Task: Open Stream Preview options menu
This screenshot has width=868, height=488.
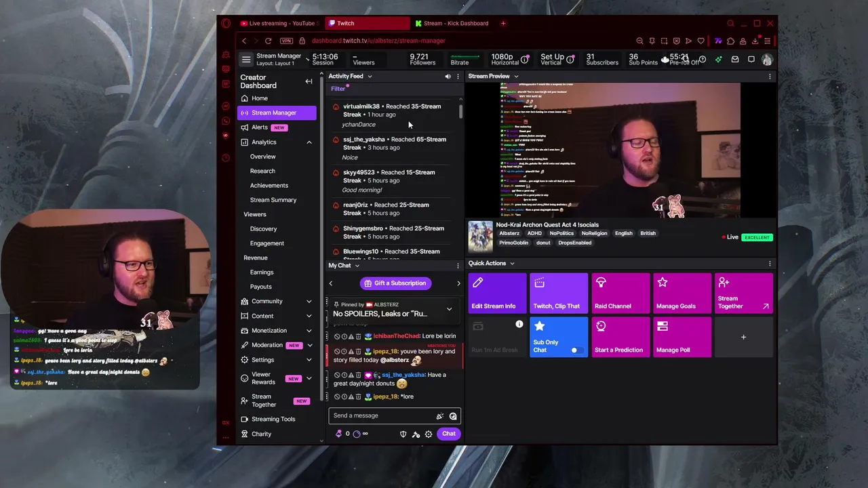Action: (x=770, y=77)
